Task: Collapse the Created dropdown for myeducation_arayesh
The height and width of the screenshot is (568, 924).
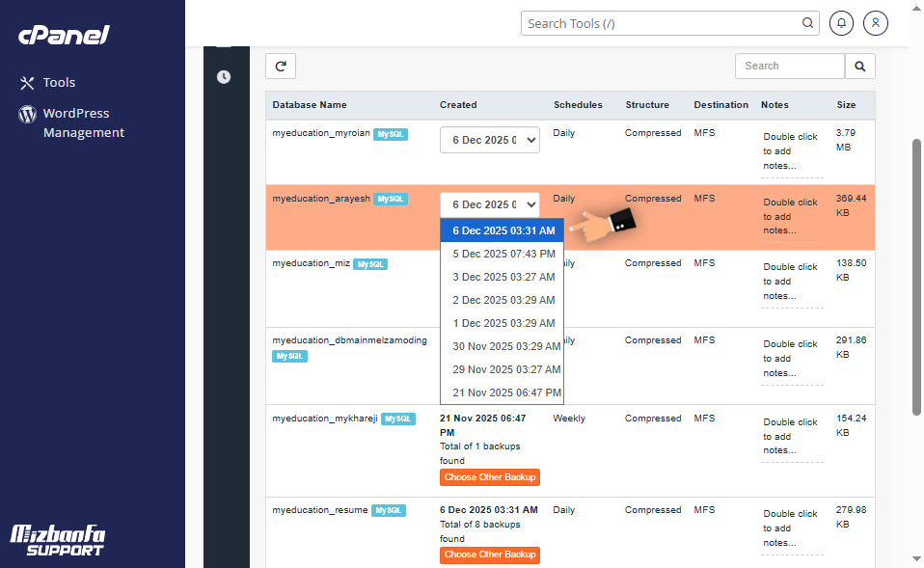Action: (x=489, y=204)
